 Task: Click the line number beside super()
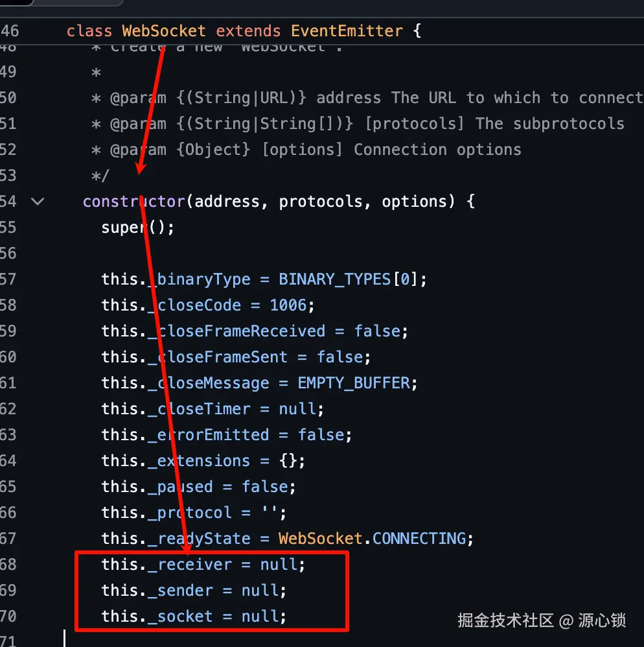click(x=8, y=228)
